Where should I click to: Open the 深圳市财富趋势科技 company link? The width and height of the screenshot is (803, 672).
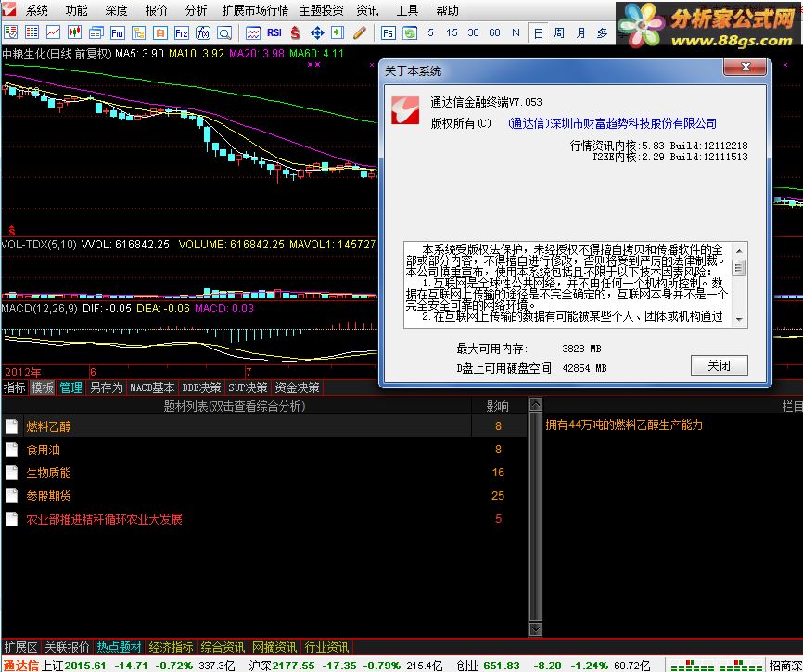[x=613, y=123]
